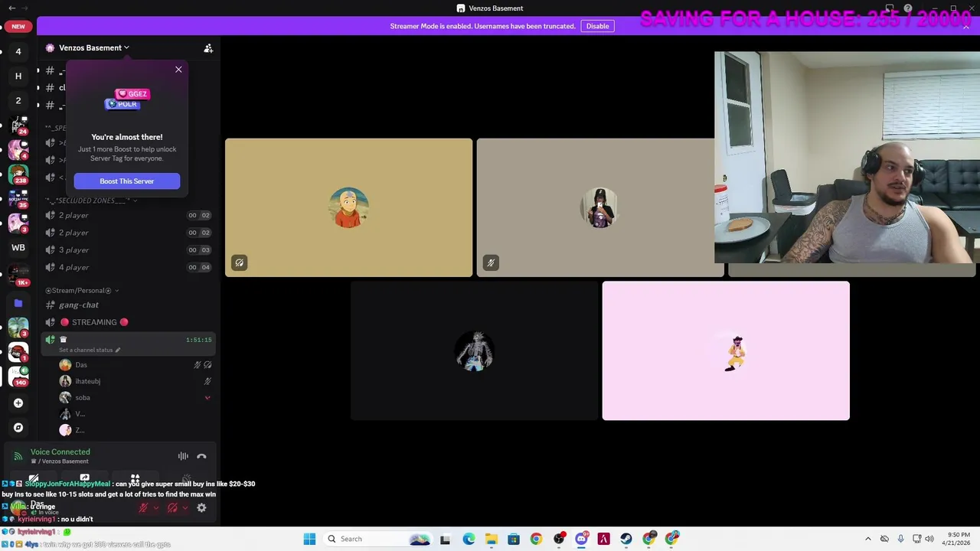
Task: Open Microsoft Edge from taskbar
Action: 469,539
